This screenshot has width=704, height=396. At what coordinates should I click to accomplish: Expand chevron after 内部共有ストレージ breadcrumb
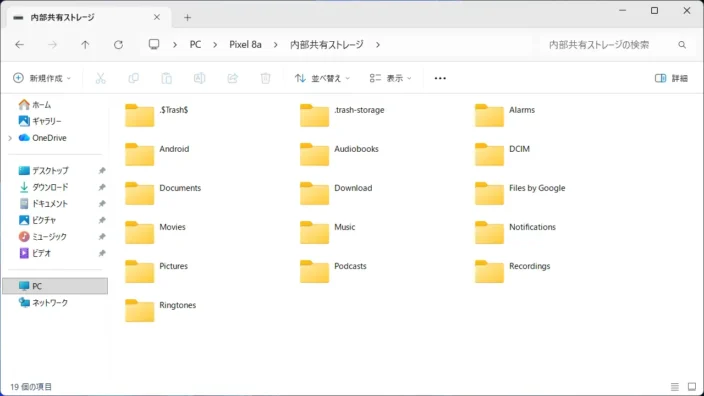(x=378, y=44)
